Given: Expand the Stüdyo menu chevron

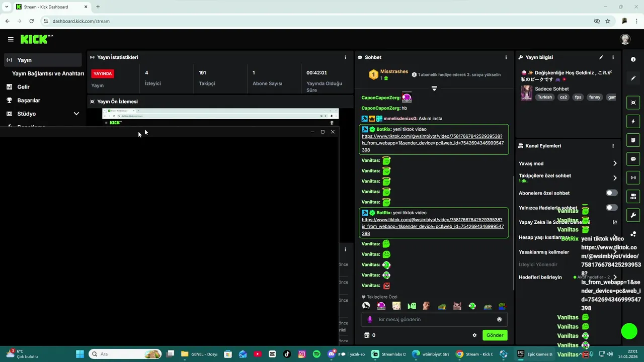Looking at the screenshot, I should [76, 114].
